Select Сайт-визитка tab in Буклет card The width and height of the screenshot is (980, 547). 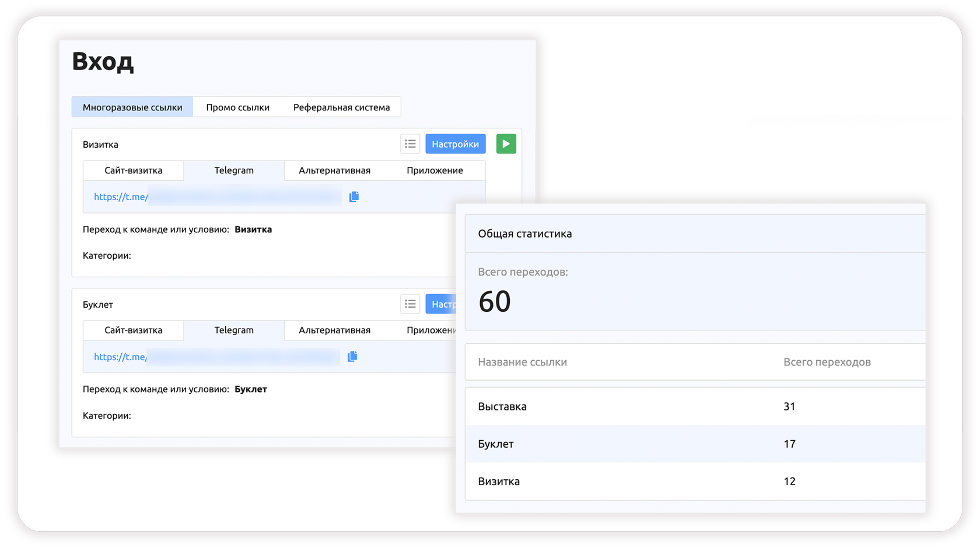134,330
